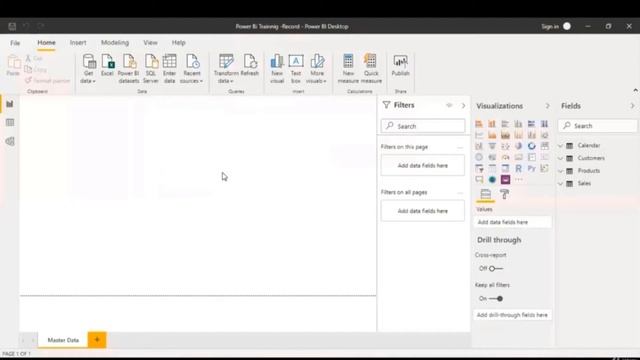Refresh the data
The image size is (640, 360).
(249, 65)
